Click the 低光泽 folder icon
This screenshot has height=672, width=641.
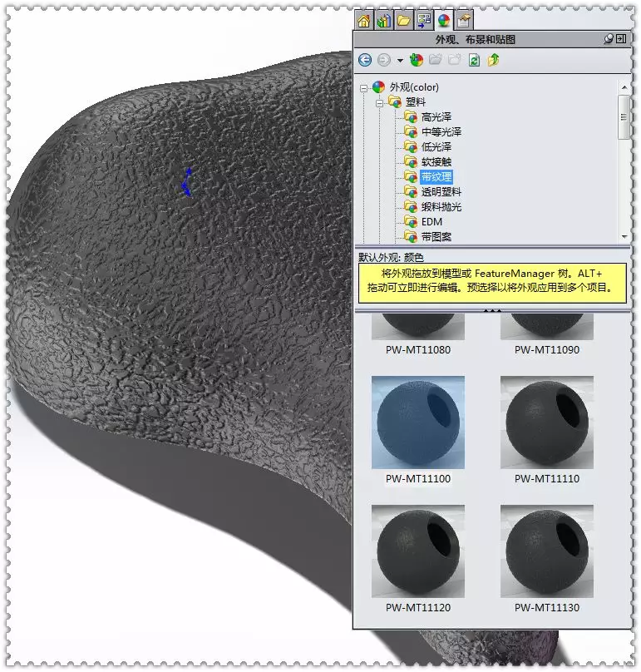[411, 146]
